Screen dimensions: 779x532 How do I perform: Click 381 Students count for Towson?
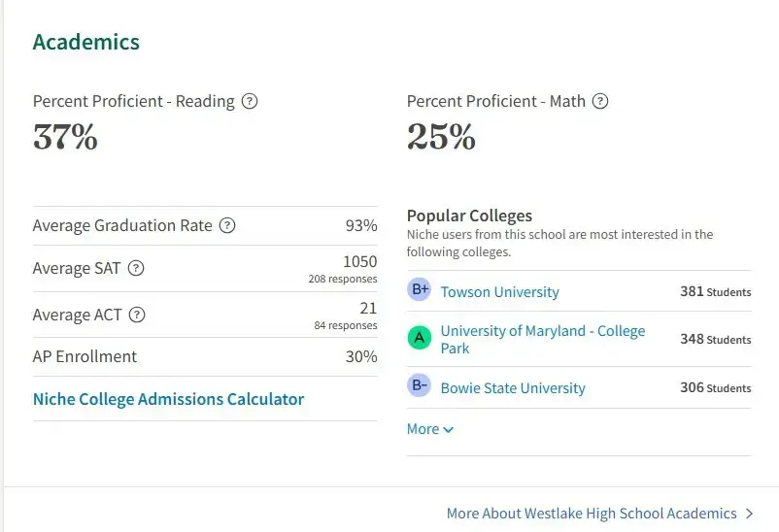point(716,291)
